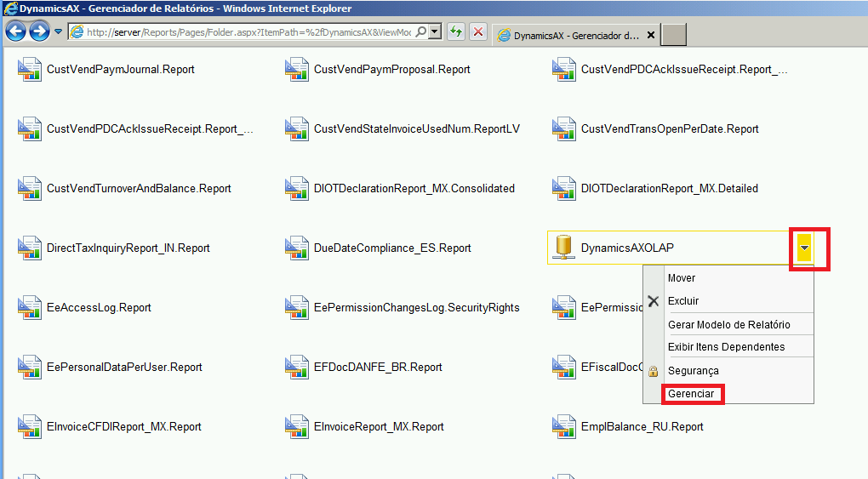
Task: Open the DIOTDeclarationReport_MX.Detailed link
Action: click(x=669, y=189)
